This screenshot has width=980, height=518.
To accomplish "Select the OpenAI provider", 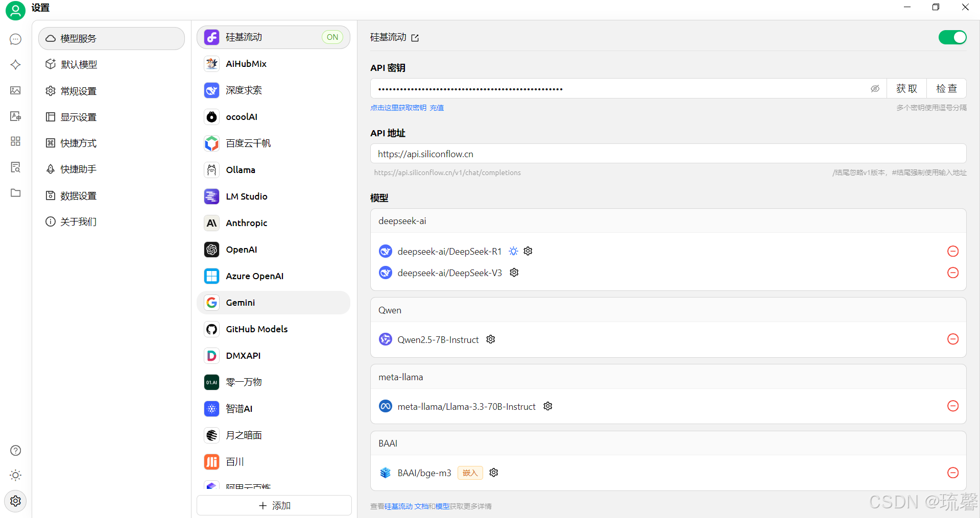I will (273, 250).
